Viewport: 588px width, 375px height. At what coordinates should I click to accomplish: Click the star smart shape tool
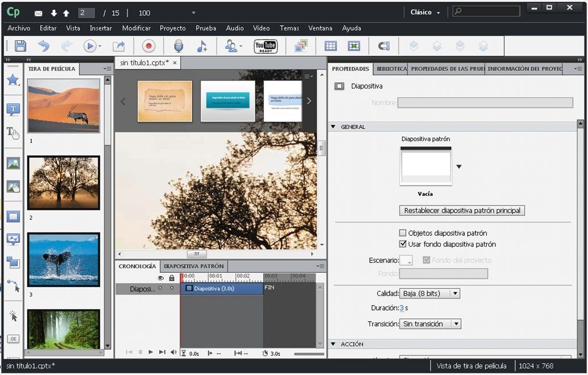13,80
